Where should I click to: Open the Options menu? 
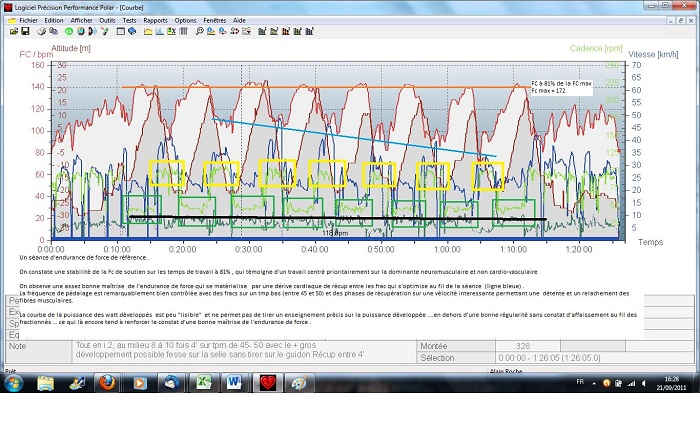tap(185, 21)
